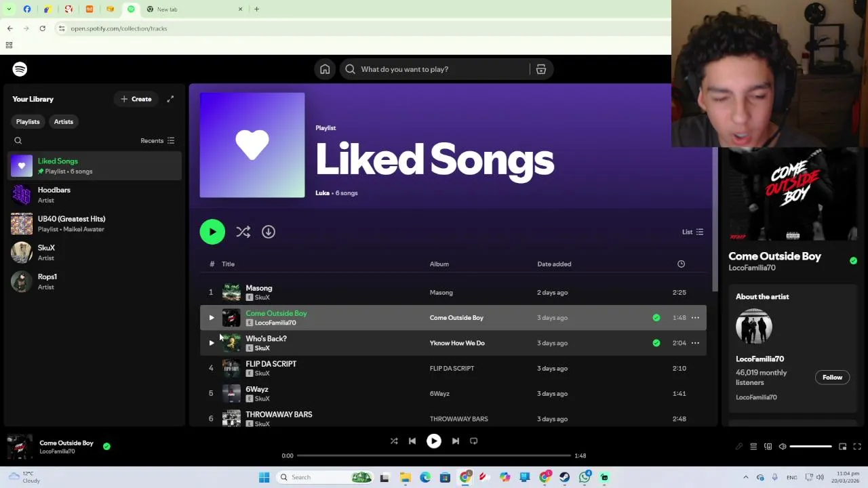
Task: Click LocoFamilia70 artist avatar in About section
Action: (754, 327)
